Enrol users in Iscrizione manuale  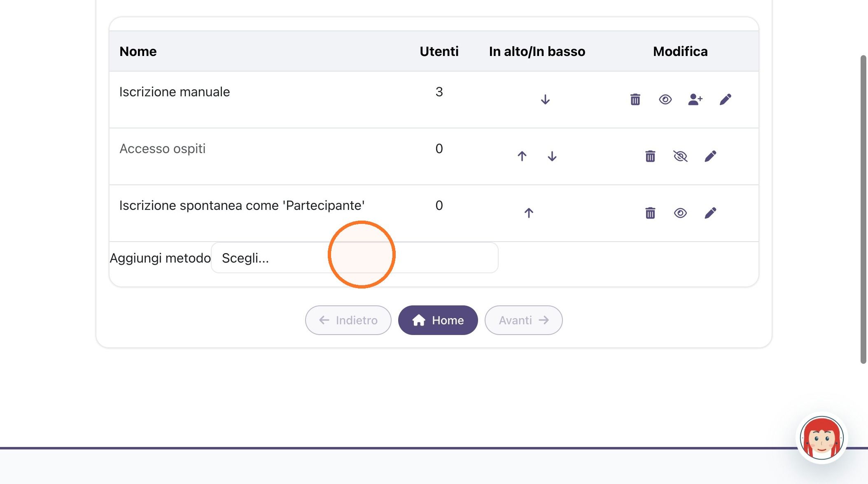coord(695,99)
